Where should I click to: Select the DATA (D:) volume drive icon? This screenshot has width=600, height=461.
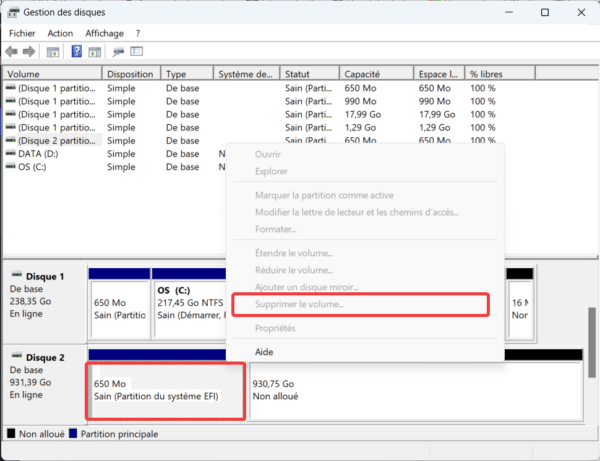pos(11,154)
